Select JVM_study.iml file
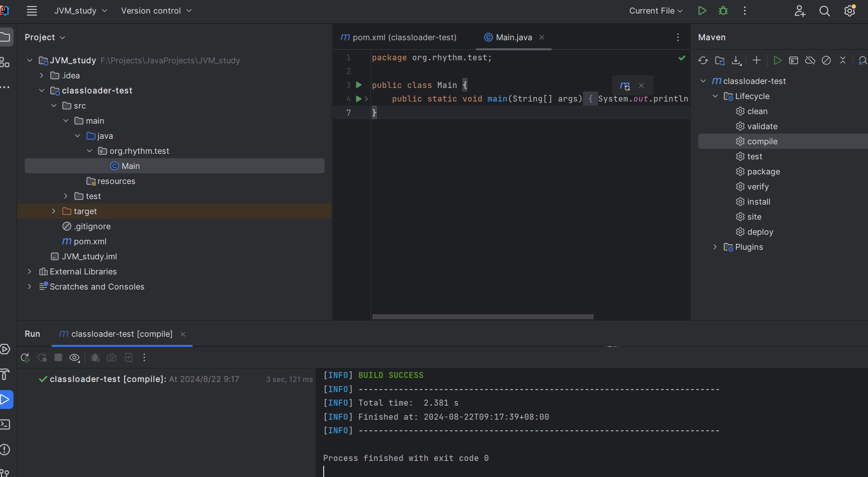 pyautogui.click(x=89, y=256)
